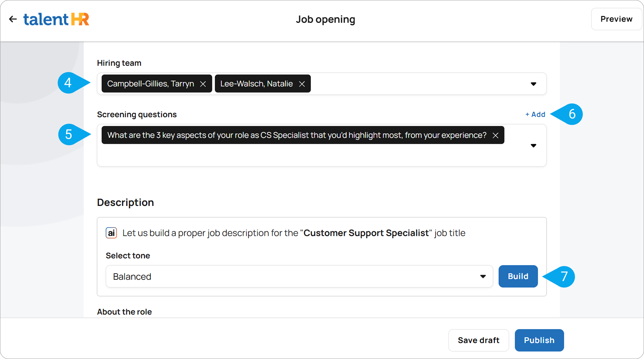The image size is (644, 359).
Task: Publish the job opening
Action: (x=539, y=340)
